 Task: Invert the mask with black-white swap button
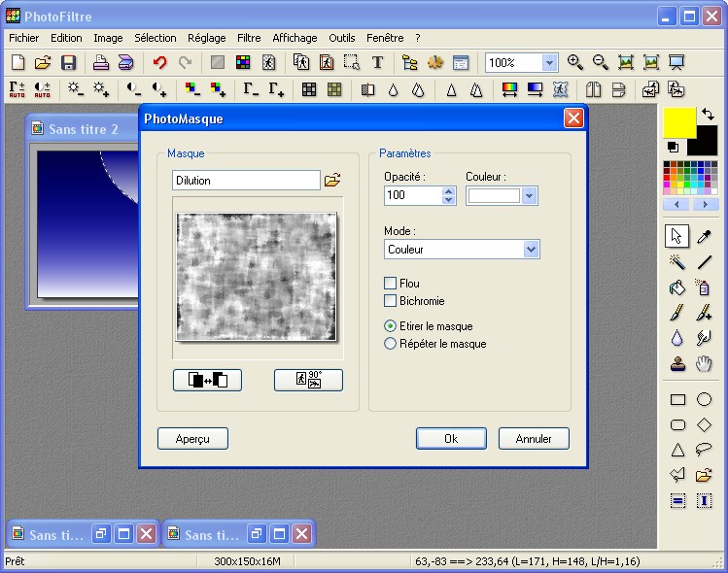[208, 380]
